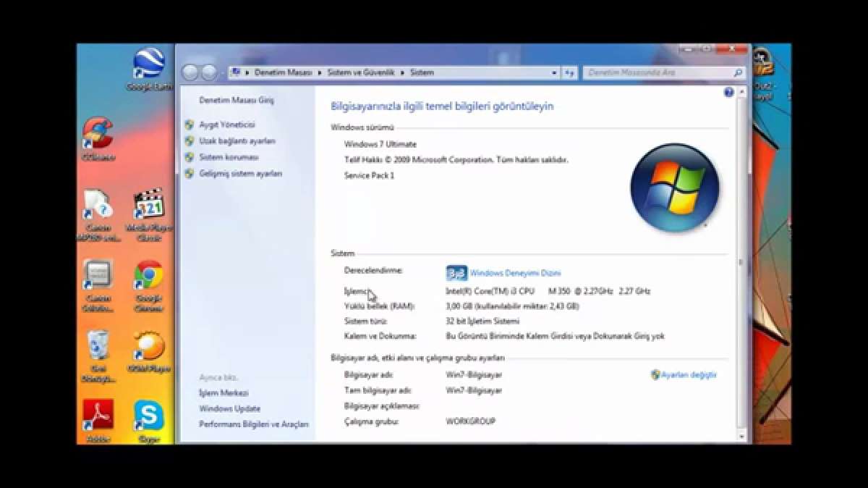Open Denetim Masası Giriş link

coord(237,100)
